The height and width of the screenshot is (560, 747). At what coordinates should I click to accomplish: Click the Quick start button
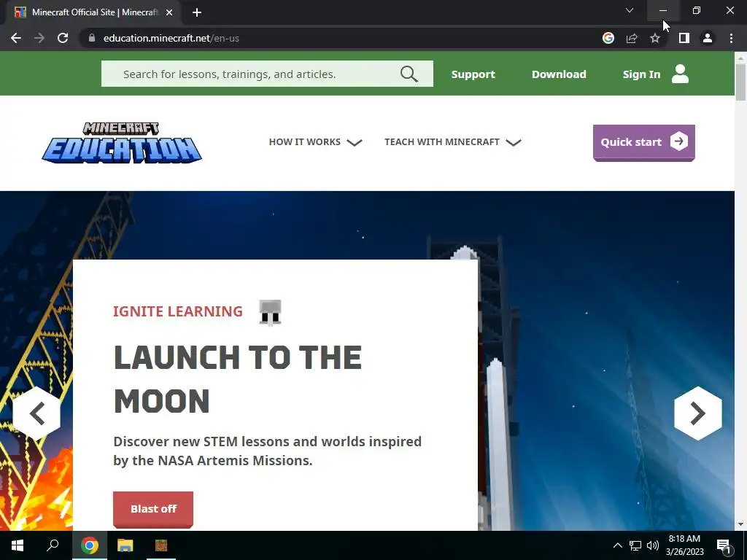pos(643,142)
